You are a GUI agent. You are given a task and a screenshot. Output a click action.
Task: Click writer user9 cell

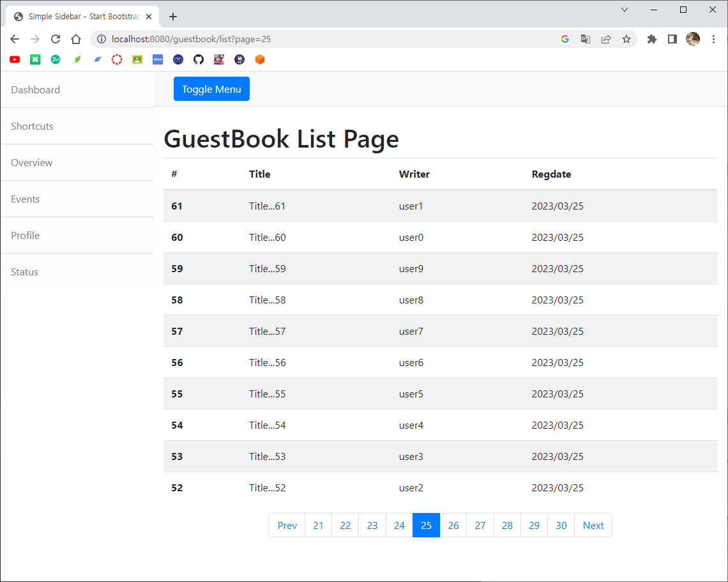coord(458,268)
